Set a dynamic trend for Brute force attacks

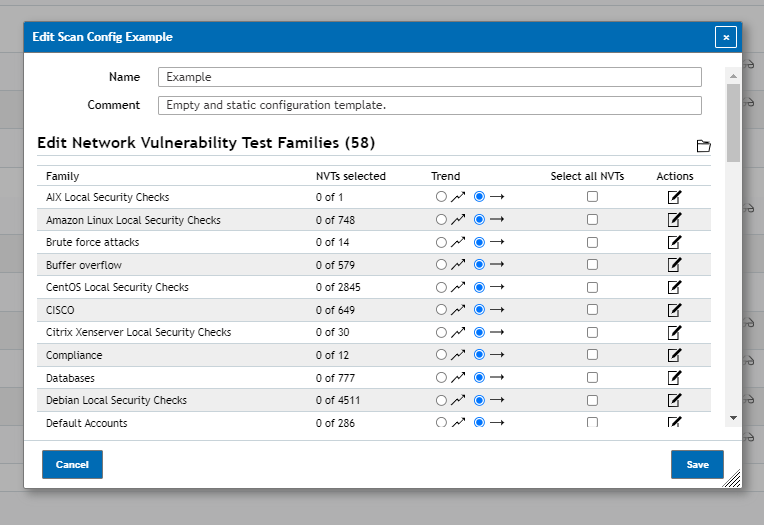441,242
